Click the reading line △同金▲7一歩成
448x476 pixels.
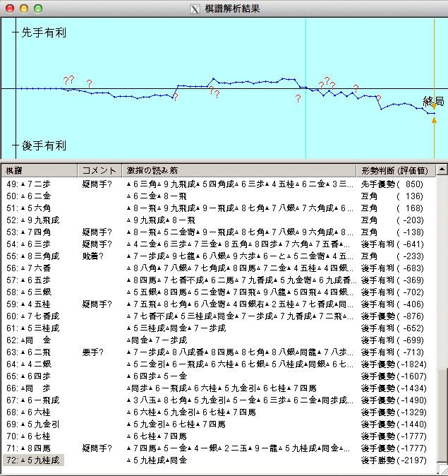tap(157, 340)
